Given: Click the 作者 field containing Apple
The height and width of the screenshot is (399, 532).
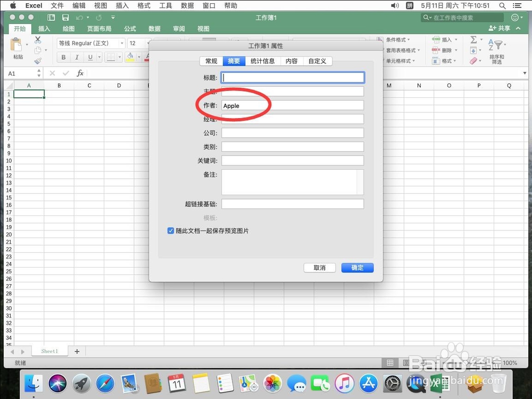Looking at the screenshot, I should coord(293,105).
